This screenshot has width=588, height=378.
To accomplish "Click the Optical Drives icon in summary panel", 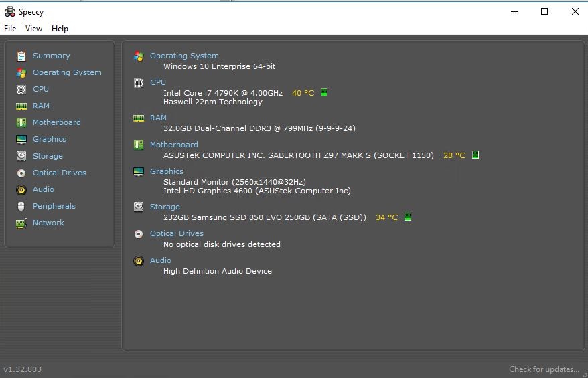I will (x=139, y=234).
